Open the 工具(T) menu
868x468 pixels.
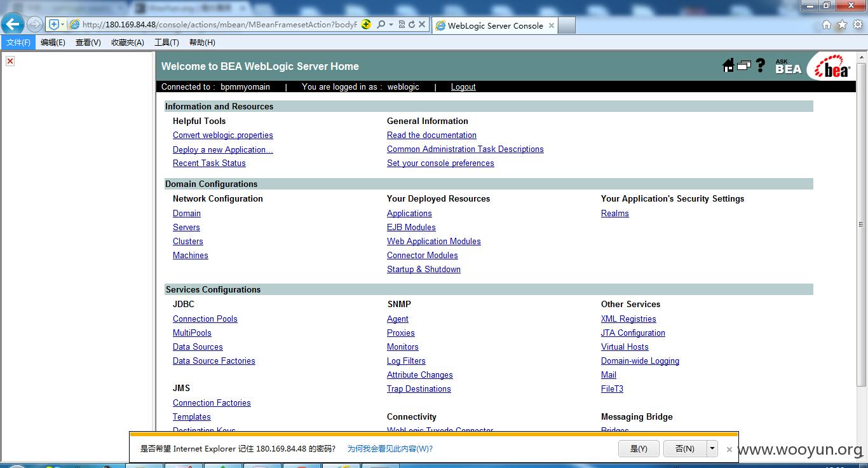coord(166,43)
